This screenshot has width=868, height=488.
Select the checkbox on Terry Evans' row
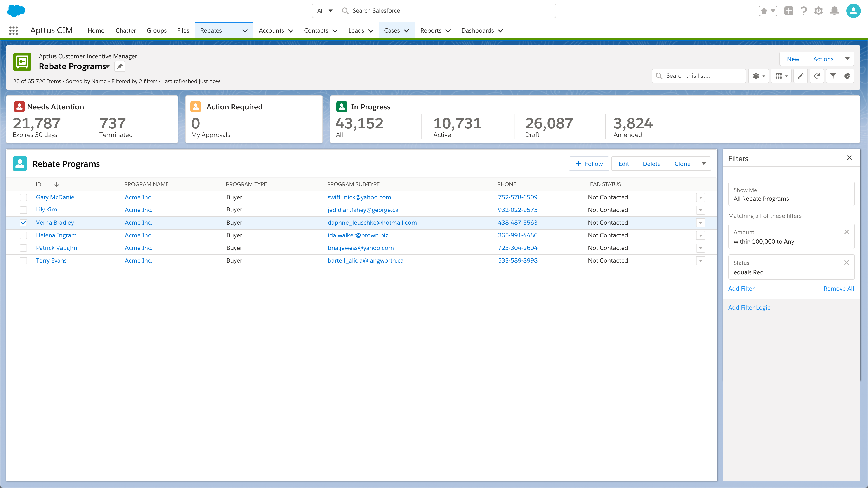pyautogui.click(x=23, y=260)
